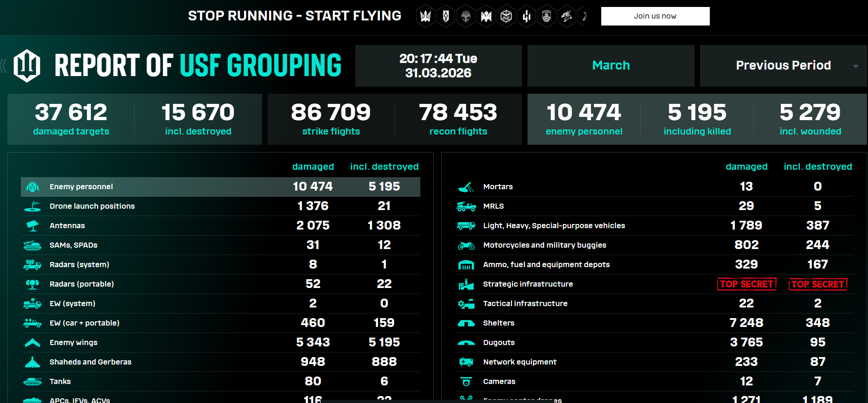Click the Shaheds and Gerberas drone icon
The image size is (868, 403).
pos(32,362)
